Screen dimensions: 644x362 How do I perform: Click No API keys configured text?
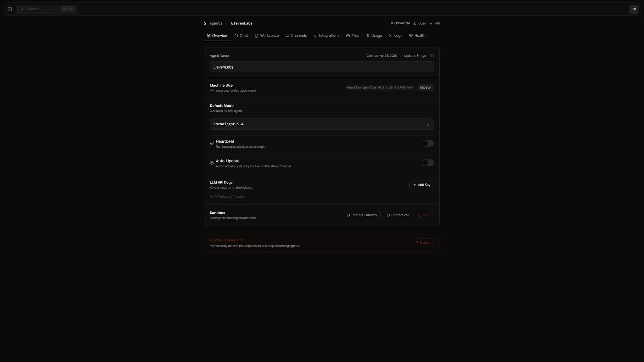pos(227,196)
